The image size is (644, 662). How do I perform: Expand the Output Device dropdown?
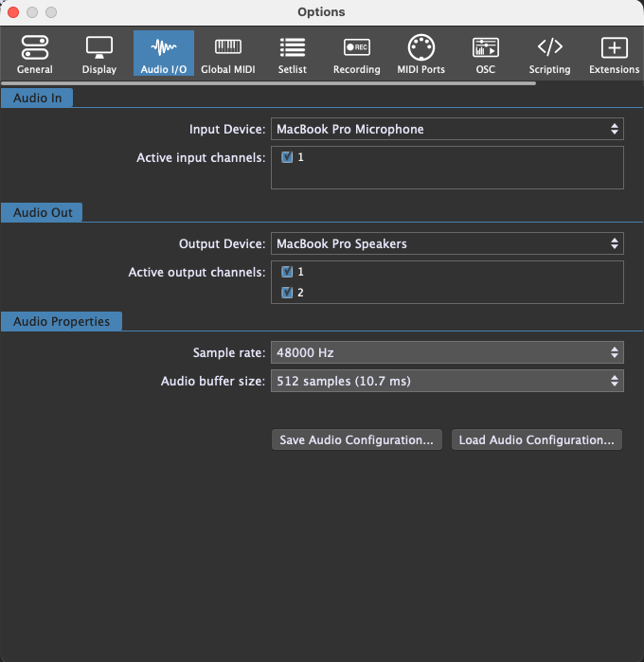click(447, 244)
